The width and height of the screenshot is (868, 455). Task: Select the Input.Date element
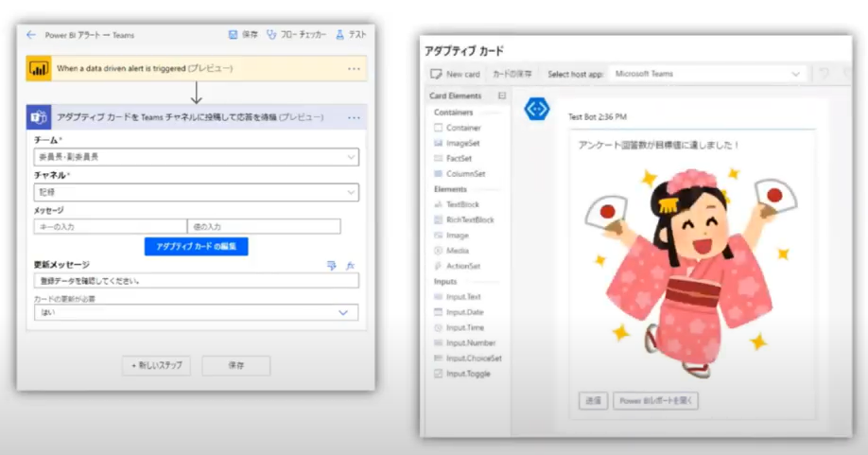459,313
